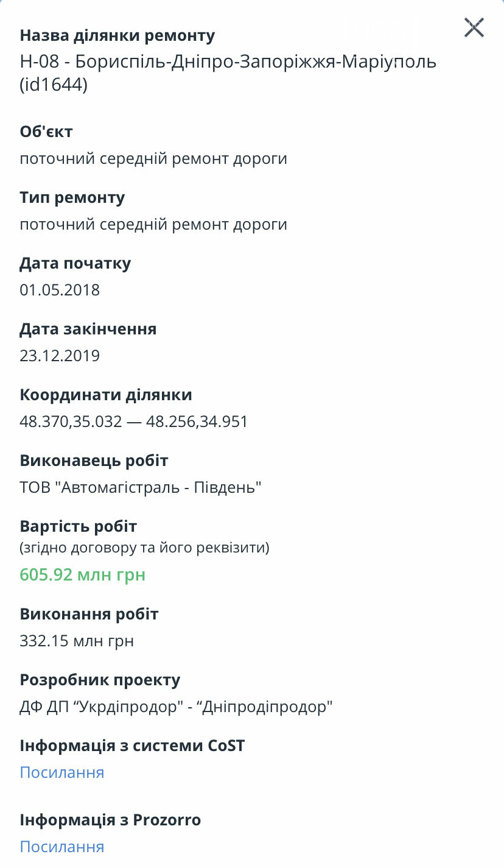Screen dimensions: 504x868
Task: Click the road name Н-08 Бориспіль-Дніпро-Запоріжжя-Маріуполь
Action: click(228, 62)
